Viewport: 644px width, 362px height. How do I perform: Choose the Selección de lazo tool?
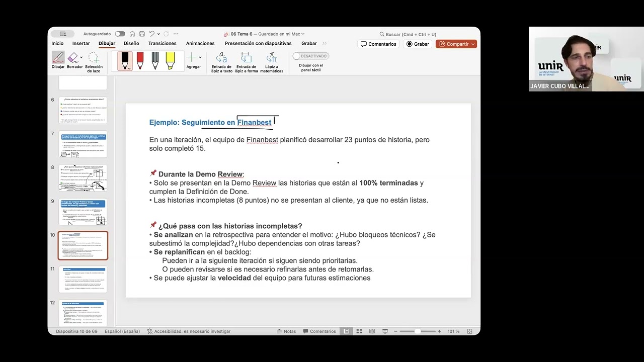click(x=94, y=62)
